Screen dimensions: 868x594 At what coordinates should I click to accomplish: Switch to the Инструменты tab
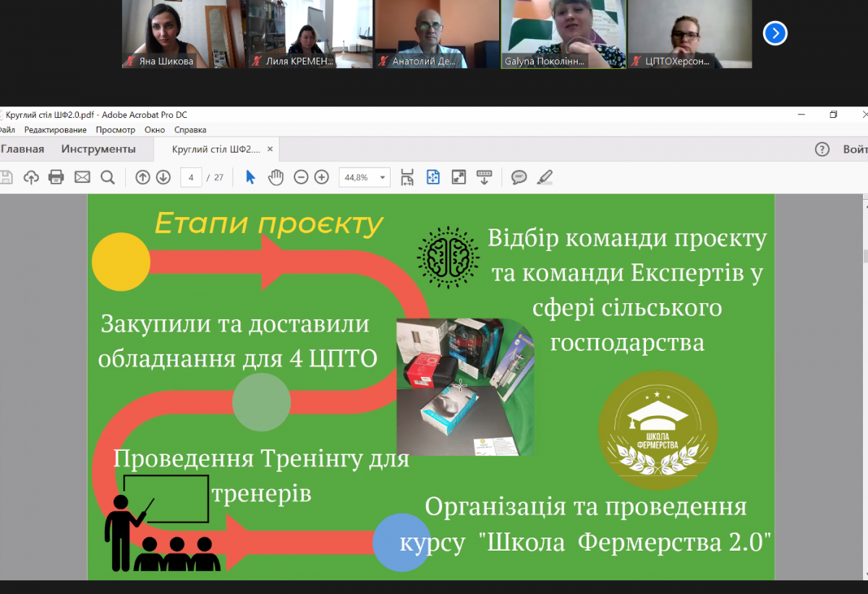[98, 149]
